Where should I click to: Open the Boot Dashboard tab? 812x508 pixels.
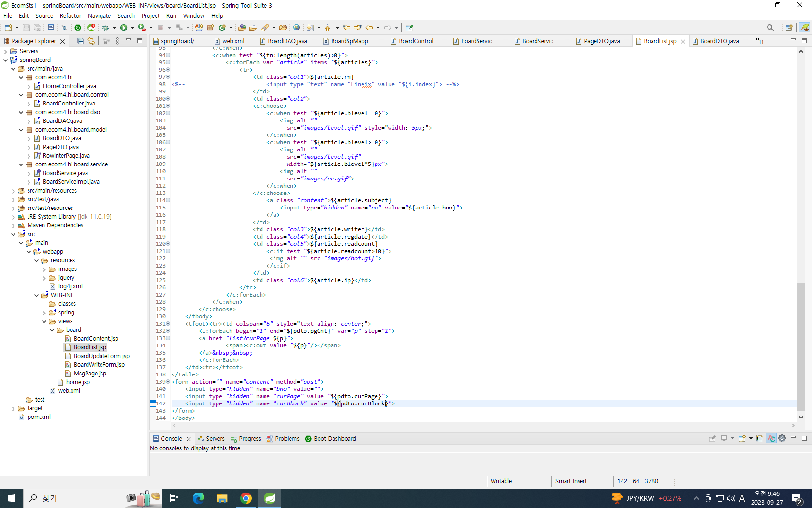click(x=331, y=439)
